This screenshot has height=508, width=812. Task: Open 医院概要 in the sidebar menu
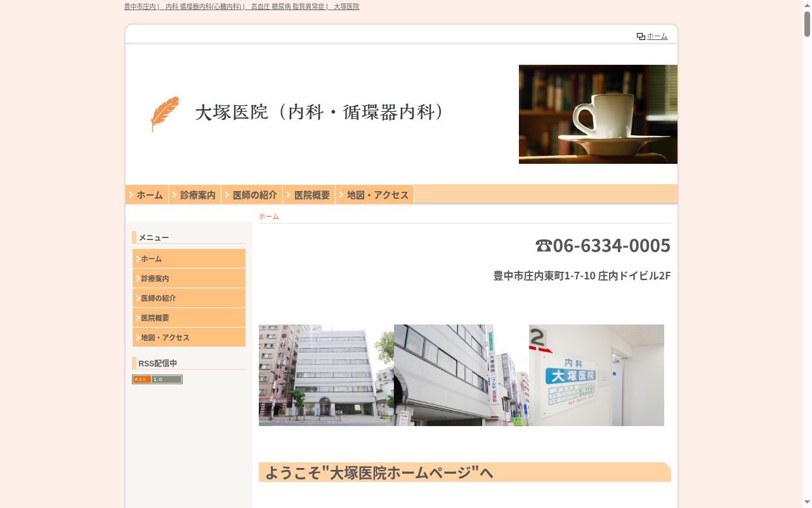pos(189,317)
